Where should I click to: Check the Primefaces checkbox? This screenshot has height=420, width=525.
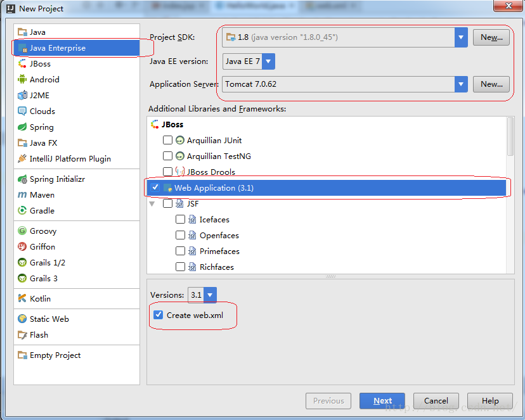[x=180, y=251]
